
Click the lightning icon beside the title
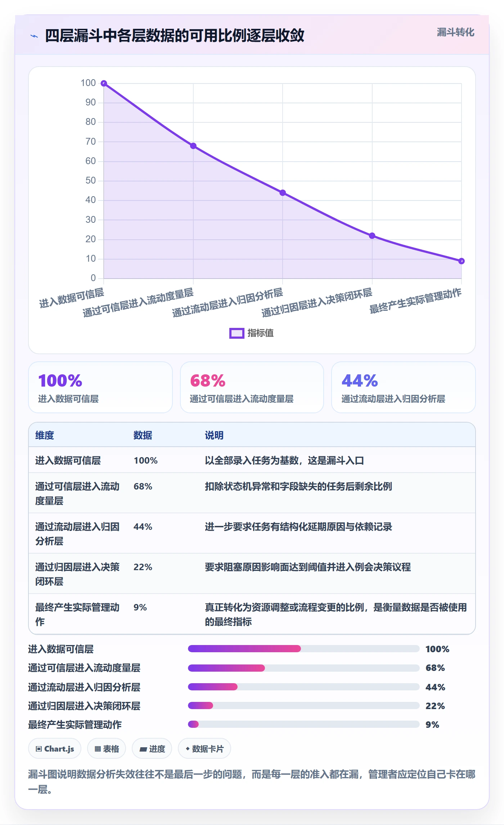(34, 36)
